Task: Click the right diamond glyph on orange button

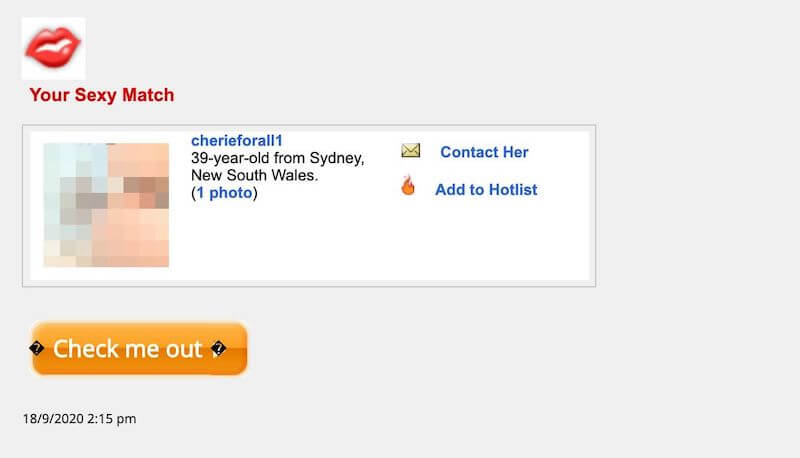Action: (217, 349)
